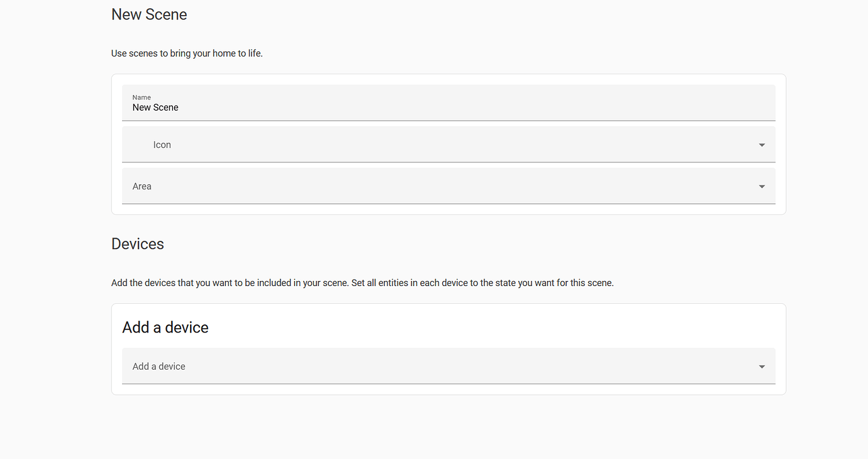Expand the Area dropdown arrow
The height and width of the screenshot is (459, 868).
pyautogui.click(x=762, y=187)
